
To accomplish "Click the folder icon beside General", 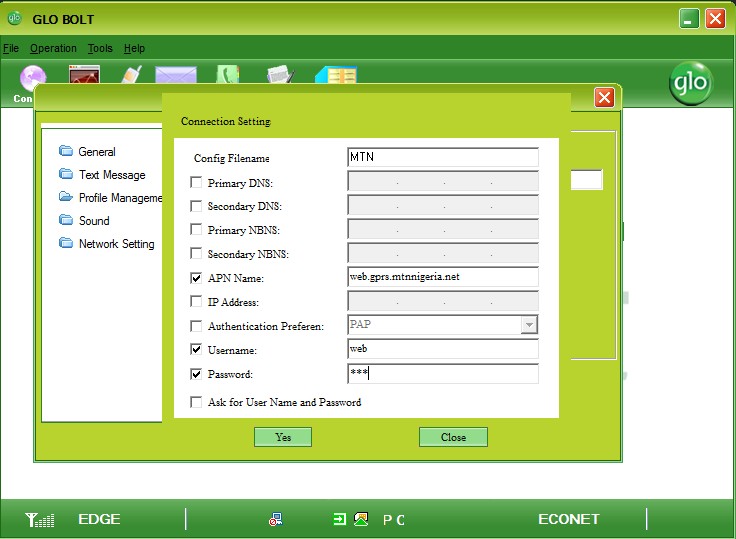I will (66, 151).
